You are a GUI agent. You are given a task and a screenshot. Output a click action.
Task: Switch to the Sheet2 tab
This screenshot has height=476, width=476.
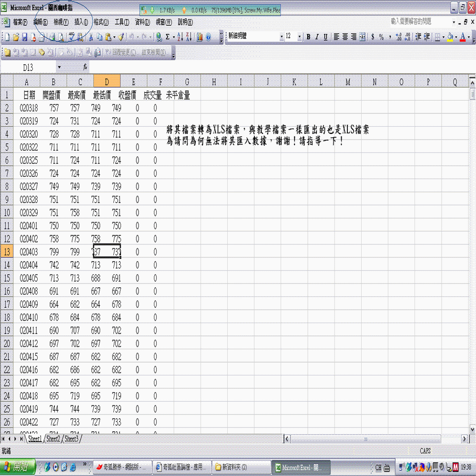click(x=53, y=438)
